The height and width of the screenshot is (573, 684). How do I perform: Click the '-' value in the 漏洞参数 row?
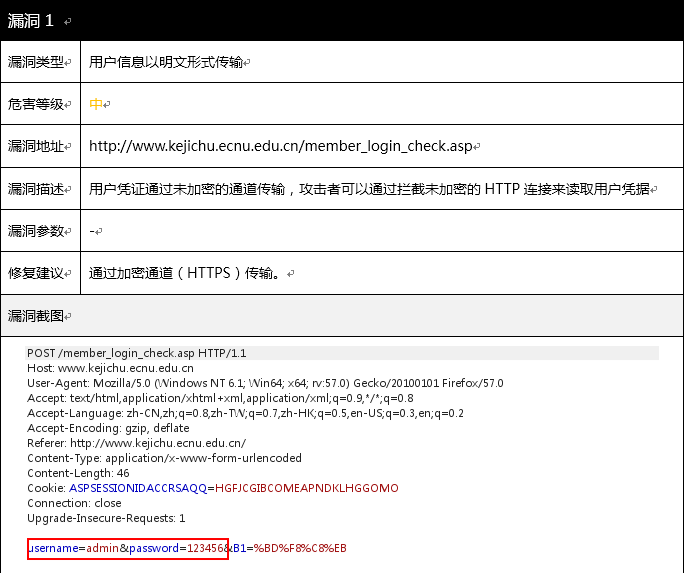(x=92, y=231)
